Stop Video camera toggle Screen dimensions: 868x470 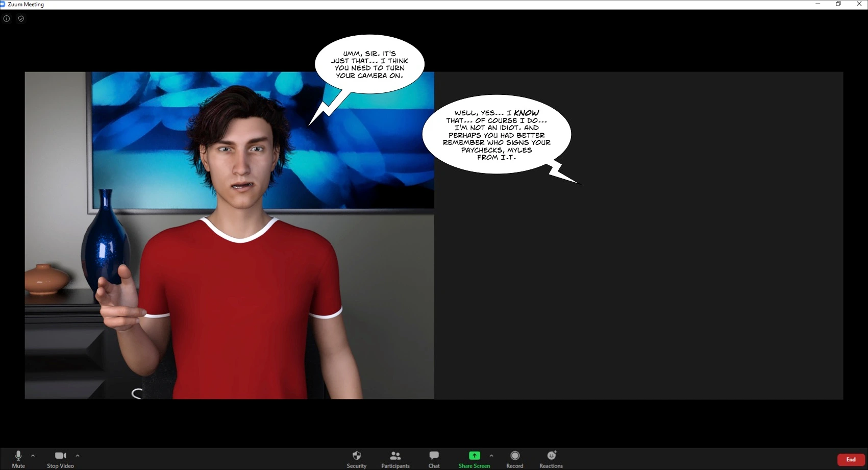[60, 459]
